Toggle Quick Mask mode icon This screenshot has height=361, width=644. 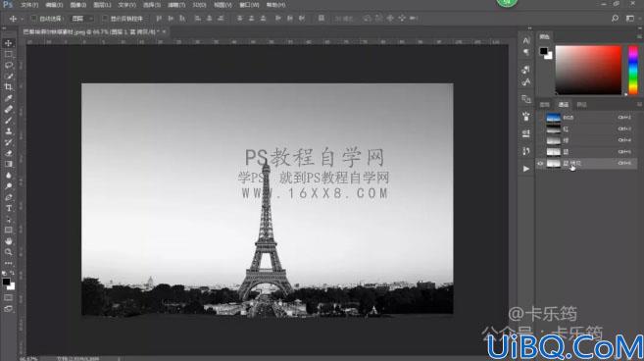8,297
